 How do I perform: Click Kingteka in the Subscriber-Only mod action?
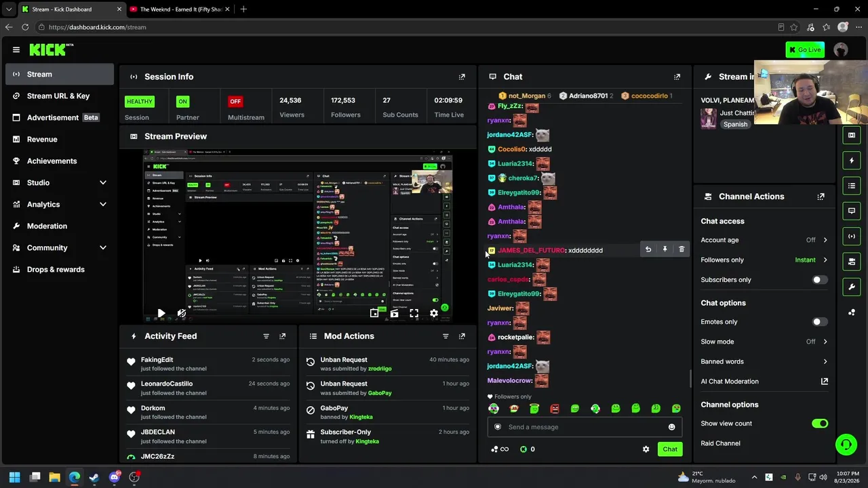pyautogui.click(x=368, y=441)
